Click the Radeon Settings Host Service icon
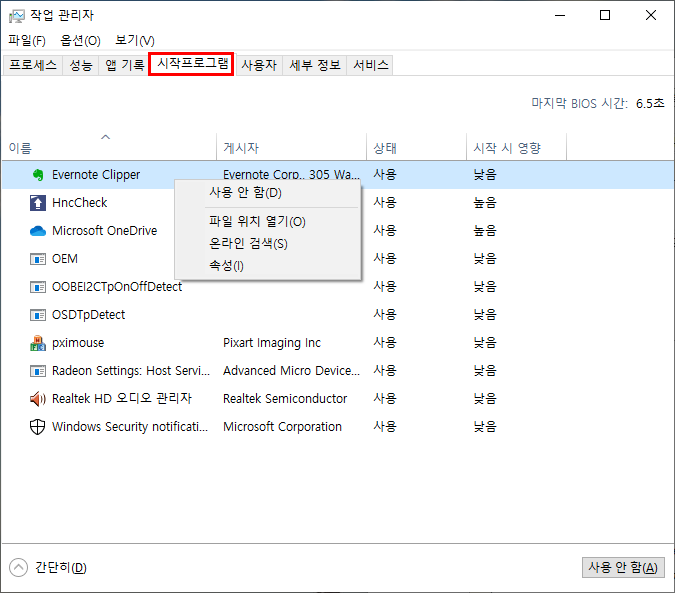 click(38, 371)
